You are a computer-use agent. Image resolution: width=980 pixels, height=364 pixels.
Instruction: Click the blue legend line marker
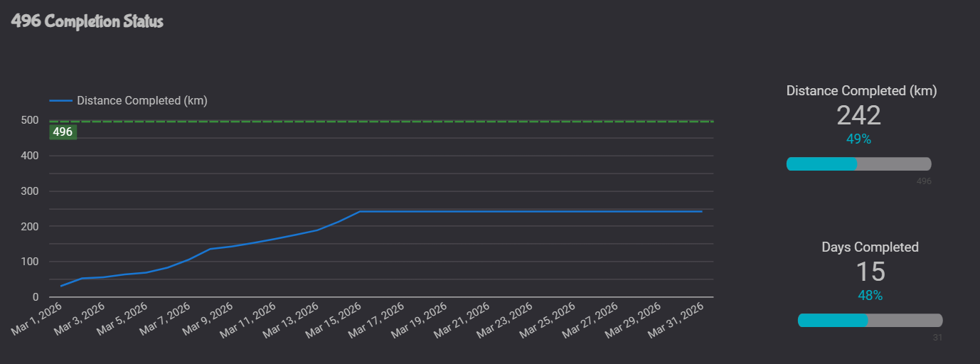(60, 101)
